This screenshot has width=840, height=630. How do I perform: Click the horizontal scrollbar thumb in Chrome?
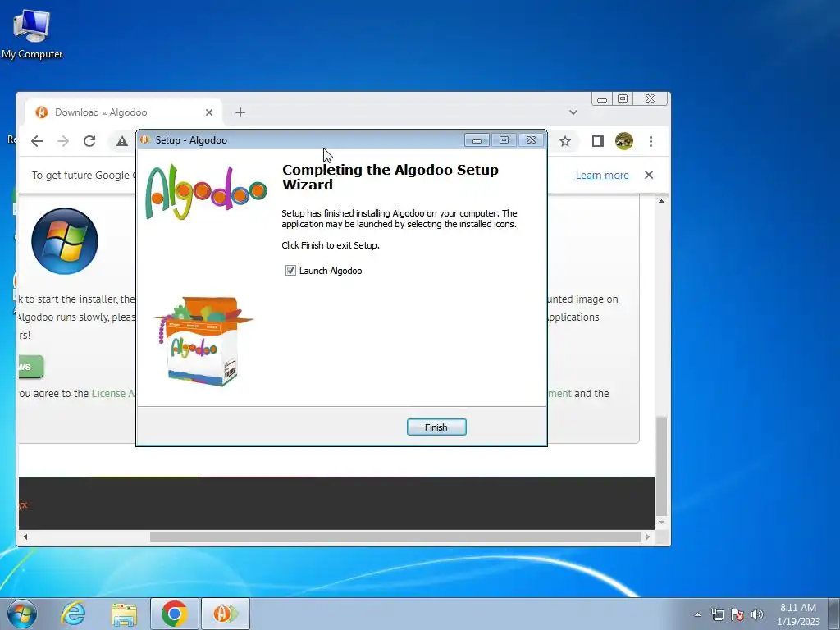tap(395, 536)
